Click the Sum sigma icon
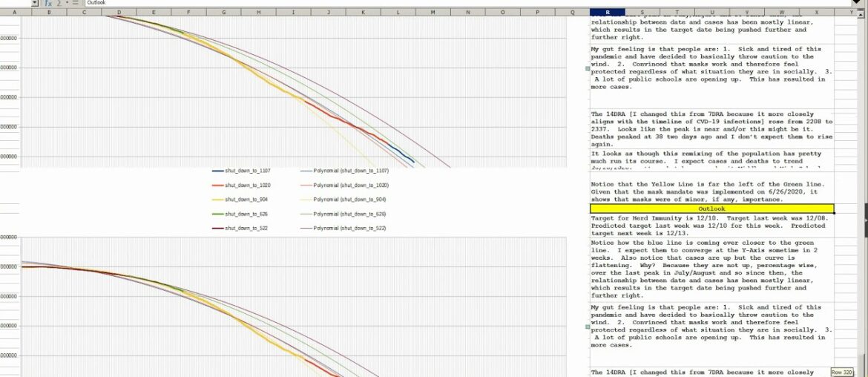The width and height of the screenshot is (868, 377). click(58, 3)
